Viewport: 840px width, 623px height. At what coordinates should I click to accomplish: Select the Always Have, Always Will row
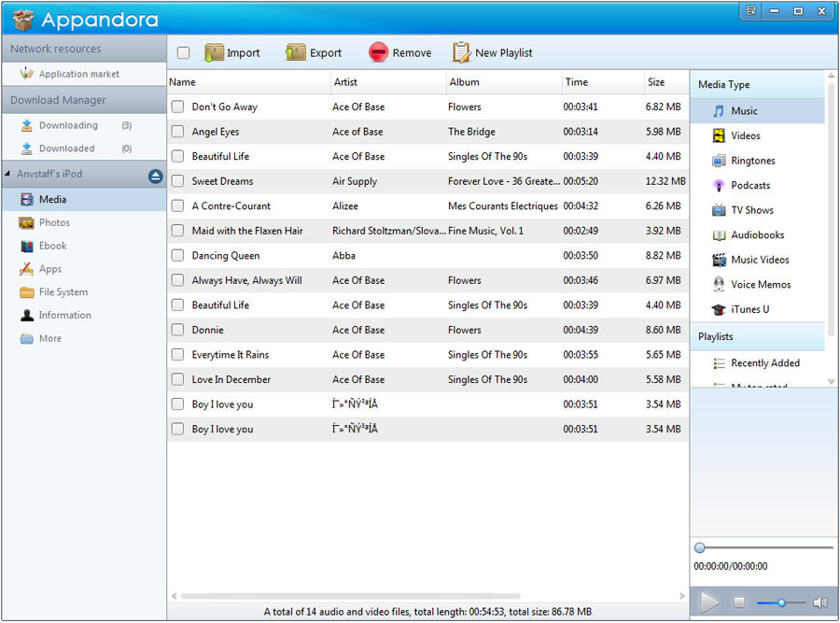(x=427, y=280)
